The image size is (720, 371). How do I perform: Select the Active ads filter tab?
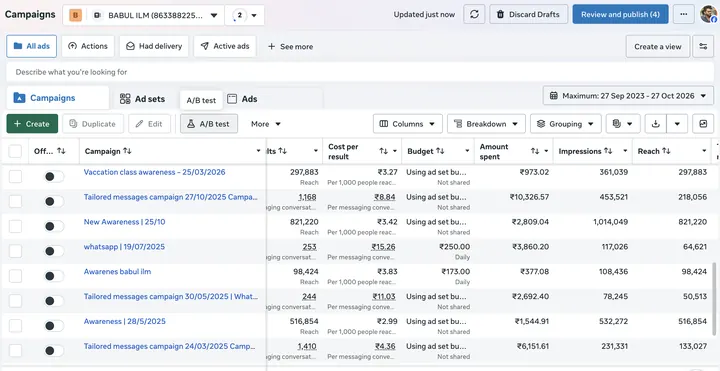(225, 46)
